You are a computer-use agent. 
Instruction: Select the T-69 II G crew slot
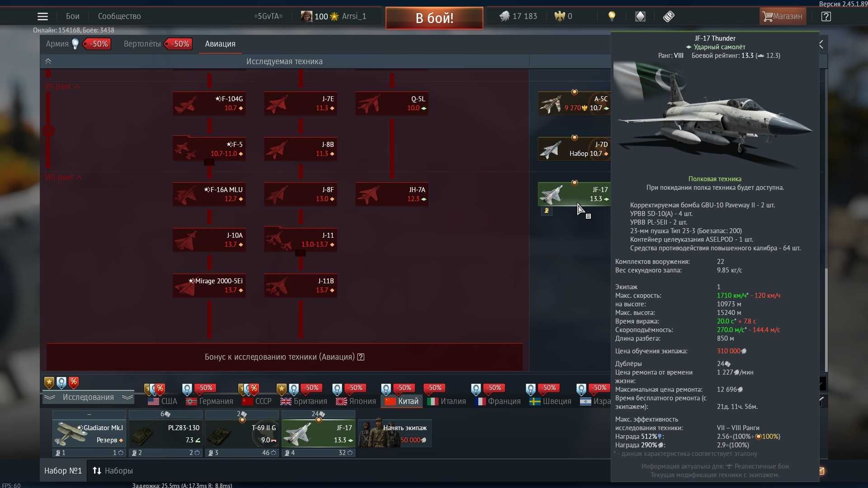coord(242,433)
